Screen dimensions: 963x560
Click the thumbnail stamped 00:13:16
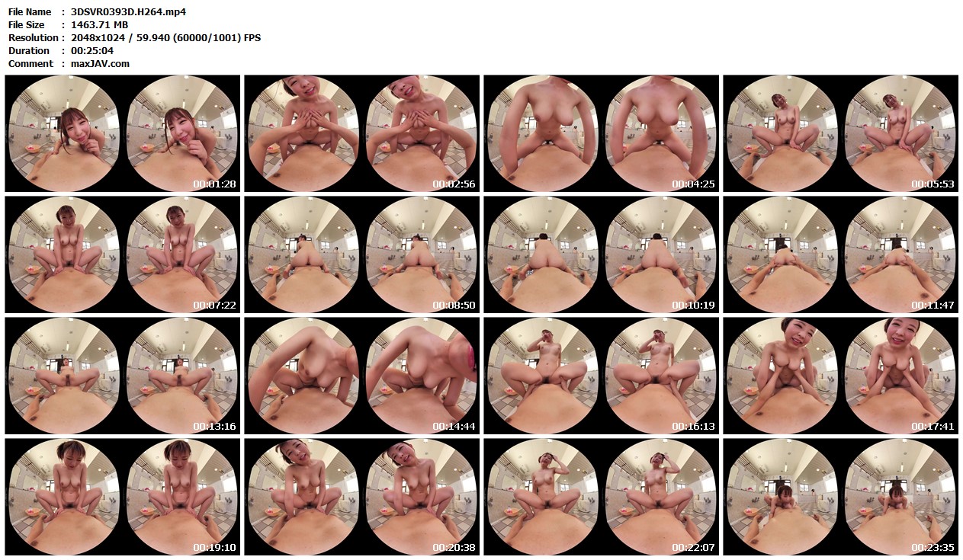coord(123,376)
